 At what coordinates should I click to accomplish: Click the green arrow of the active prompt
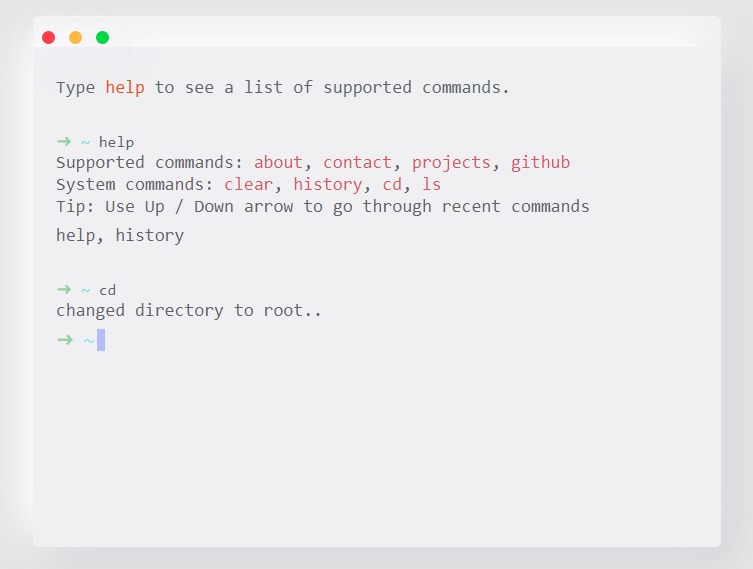pyautogui.click(x=64, y=340)
